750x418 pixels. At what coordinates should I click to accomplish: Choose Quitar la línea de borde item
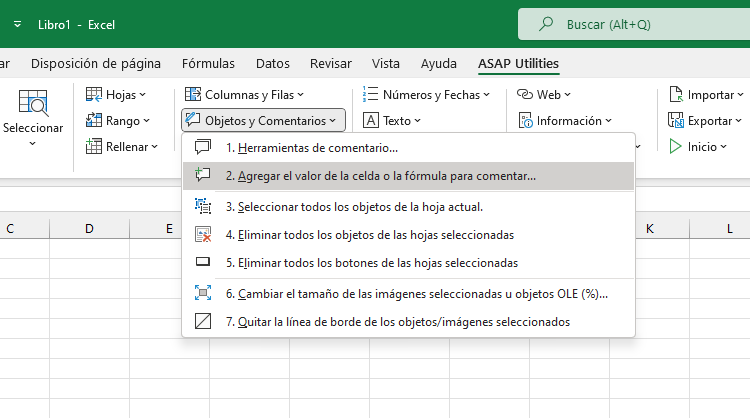coord(408,321)
